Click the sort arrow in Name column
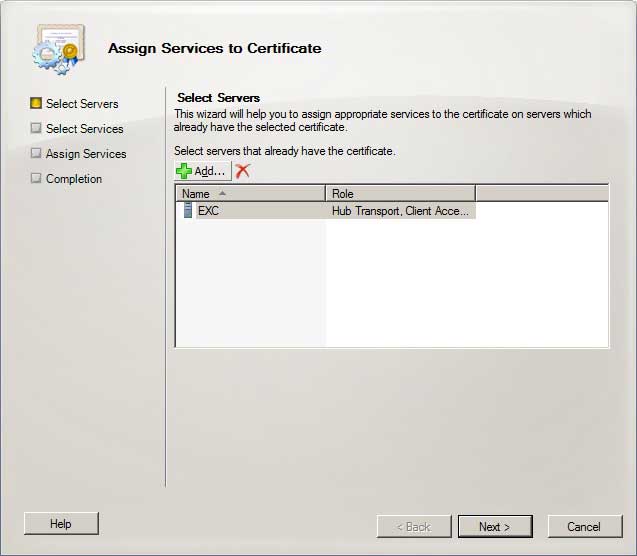The width and height of the screenshot is (637, 556). click(221, 193)
